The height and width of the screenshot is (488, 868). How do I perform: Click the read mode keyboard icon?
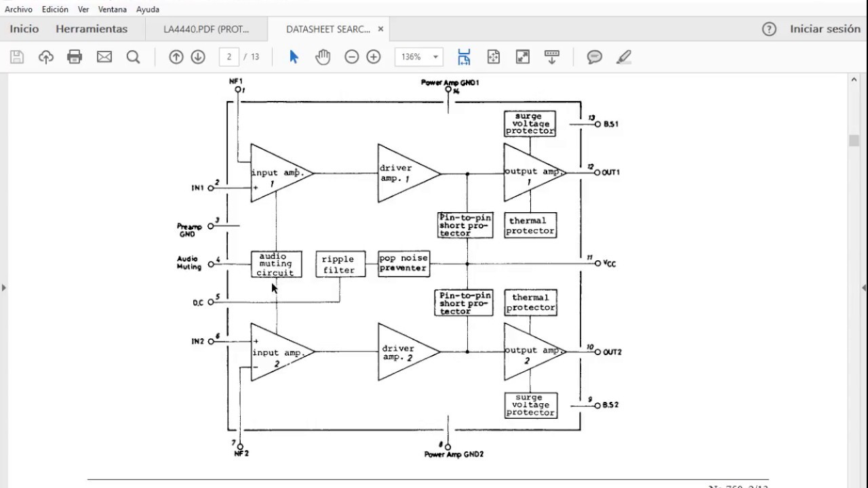pos(552,57)
